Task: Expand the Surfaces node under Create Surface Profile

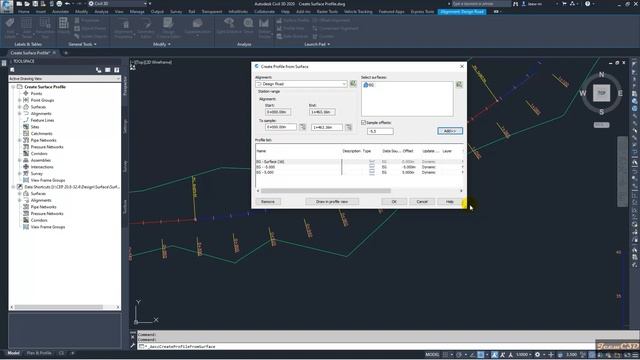Action: 20,107
